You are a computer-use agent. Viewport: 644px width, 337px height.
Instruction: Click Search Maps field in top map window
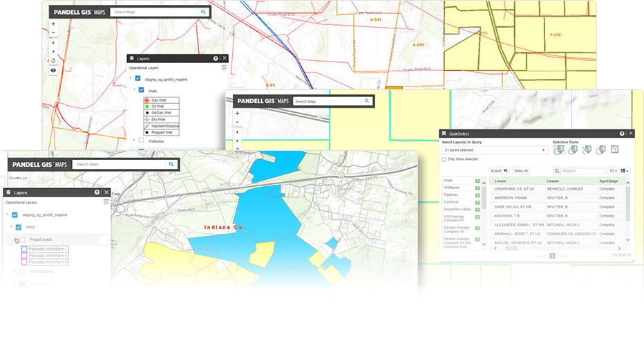(x=154, y=12)
